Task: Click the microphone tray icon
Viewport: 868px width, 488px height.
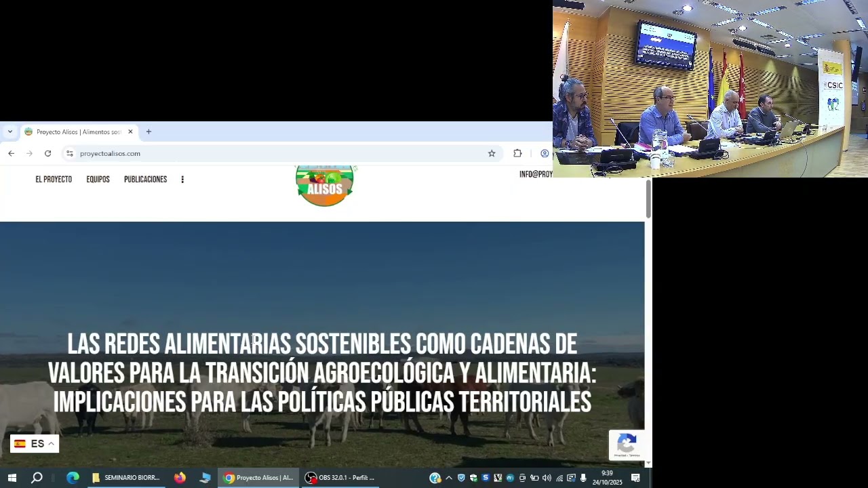Action: coord(583,478)
